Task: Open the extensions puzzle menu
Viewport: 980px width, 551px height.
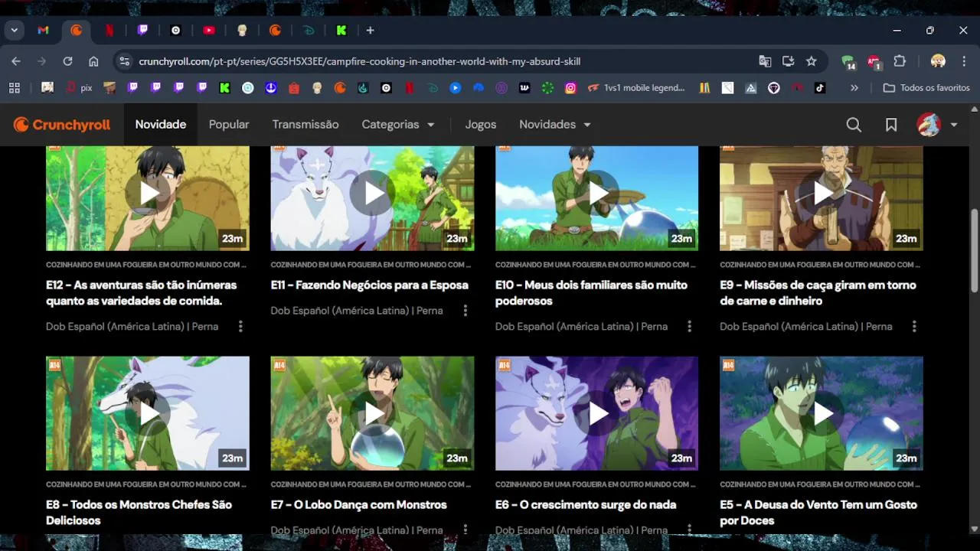Action: point(900,61)
